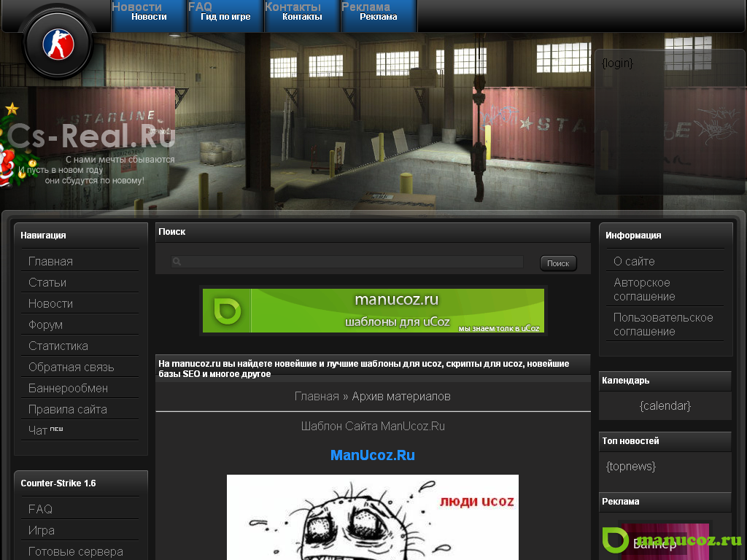747x560 pixels.
Task: Click the Топ новостей panel heading
Action: coord(631,441)
